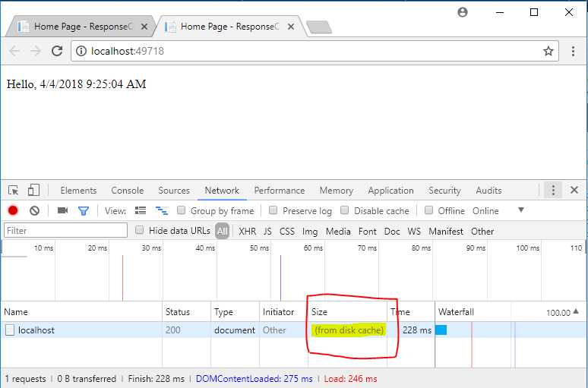This screenshot has width=588, height=388.
Task: Select the All filter type
Action: (222, 232)
